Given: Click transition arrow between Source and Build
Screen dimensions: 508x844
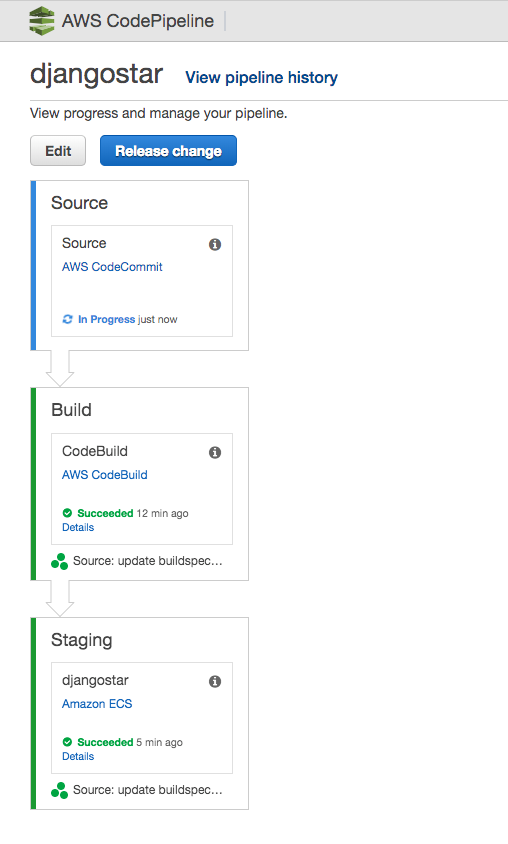Looking at the screenshot, I should [60, 369].
